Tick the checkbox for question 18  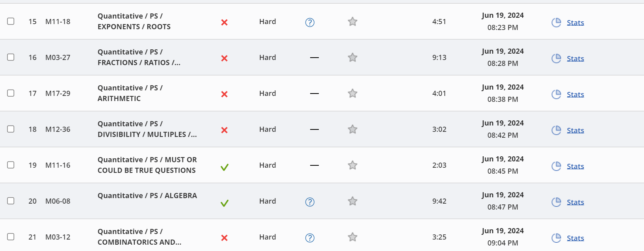pos(11,129)
